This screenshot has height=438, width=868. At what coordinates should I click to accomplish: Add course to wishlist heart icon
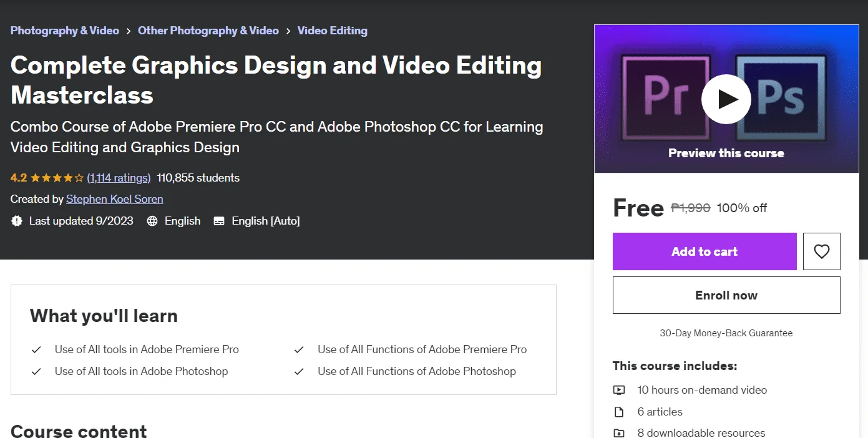(822, 251)
